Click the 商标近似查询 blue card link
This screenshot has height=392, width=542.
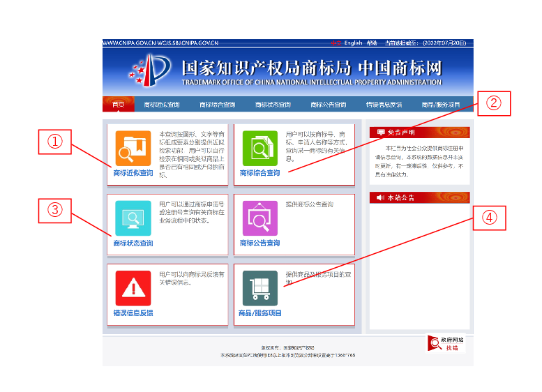133,173
